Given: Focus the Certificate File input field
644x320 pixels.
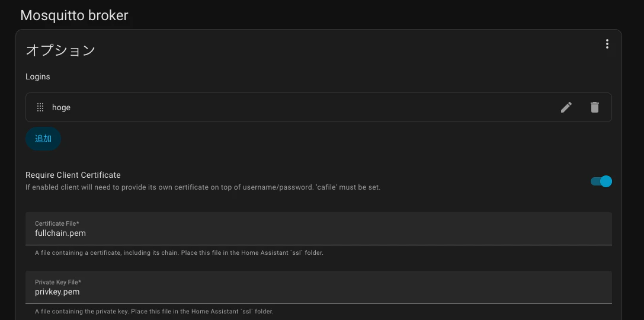Looking at the screenshot, I should 319,229.
